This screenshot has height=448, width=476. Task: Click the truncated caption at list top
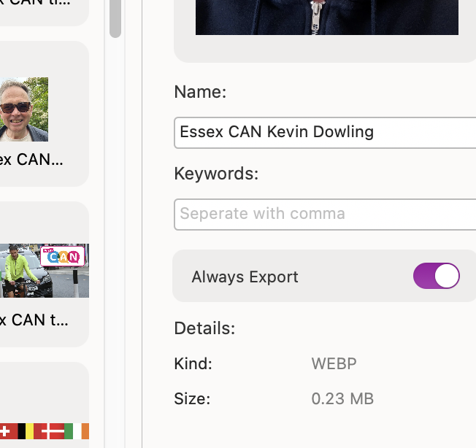pos(36,3)
